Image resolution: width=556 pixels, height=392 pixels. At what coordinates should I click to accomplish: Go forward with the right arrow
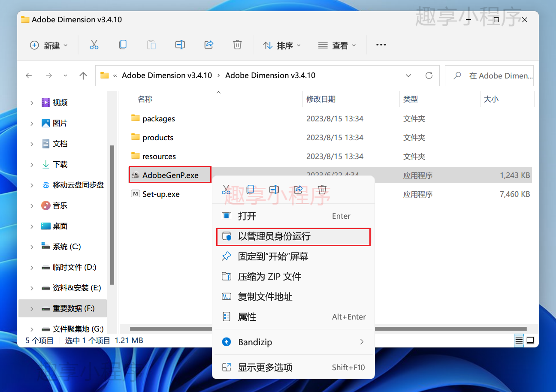click(49, 75)
